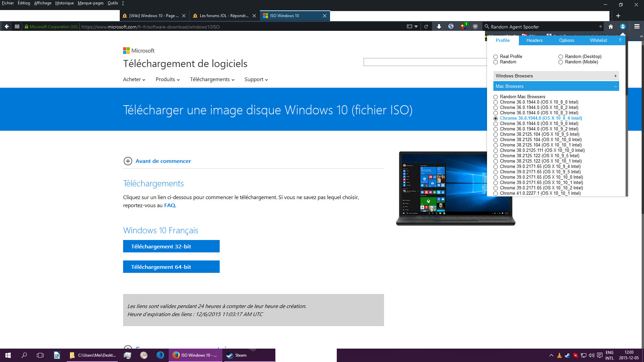Click the green padlock site identity icon
Screen dimensions: 644x362
pos(26,26)
